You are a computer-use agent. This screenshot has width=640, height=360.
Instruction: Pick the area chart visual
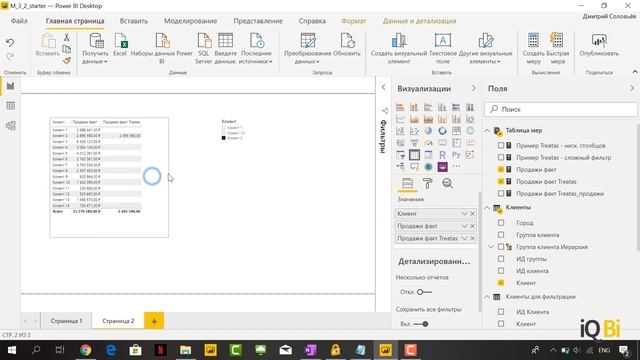click(414, 119)
